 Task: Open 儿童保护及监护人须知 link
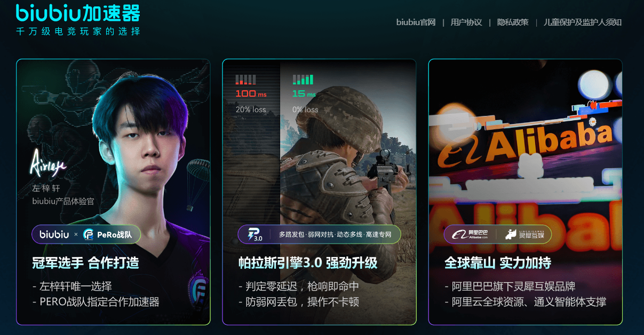pos(582,22)
